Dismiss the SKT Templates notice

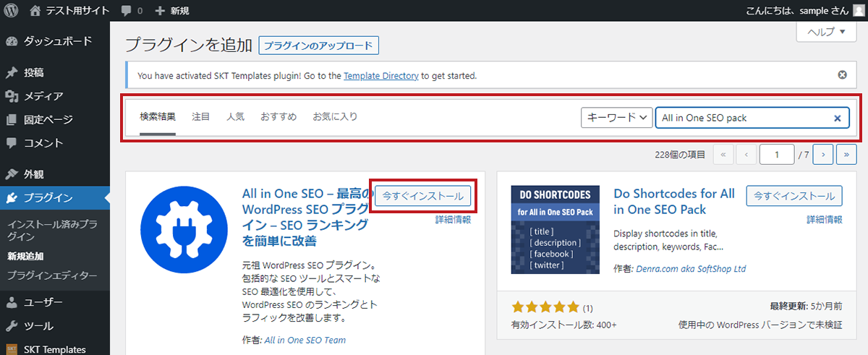(842, 75)
